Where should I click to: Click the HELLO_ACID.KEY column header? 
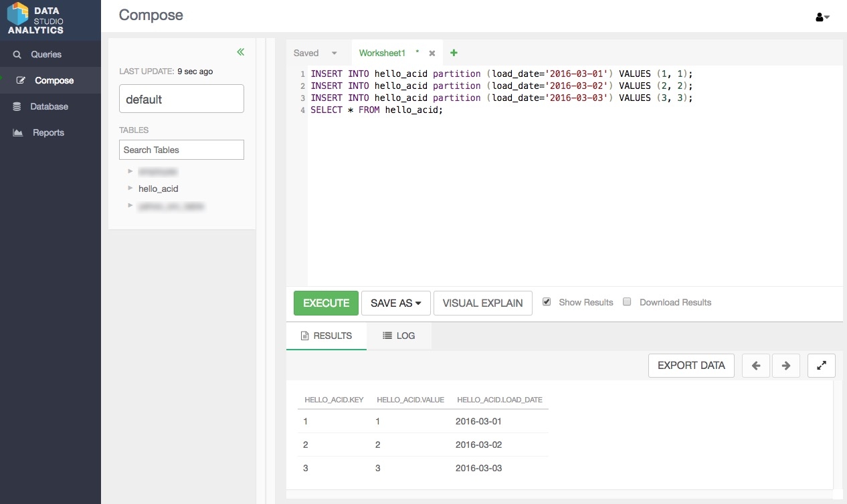coord(334,400)
